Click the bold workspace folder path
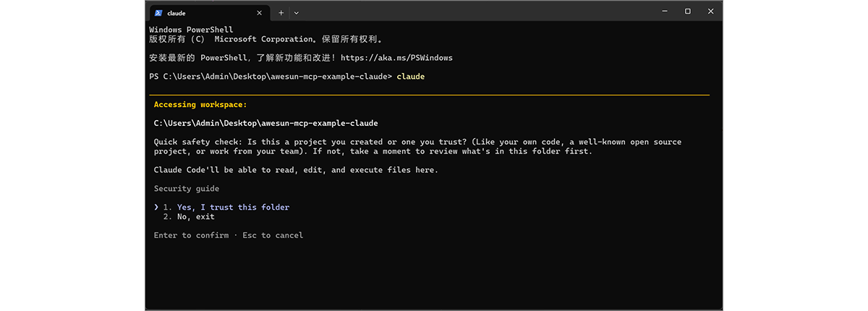Viewport: 868px width, 311px height. click(x=265, y=123)
